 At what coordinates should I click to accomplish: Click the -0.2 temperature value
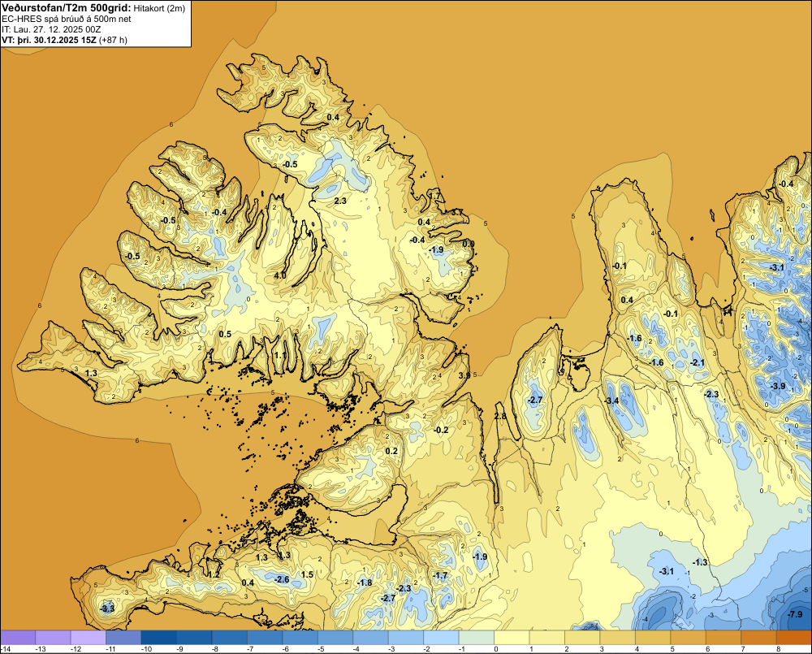(x=441, y=430)
